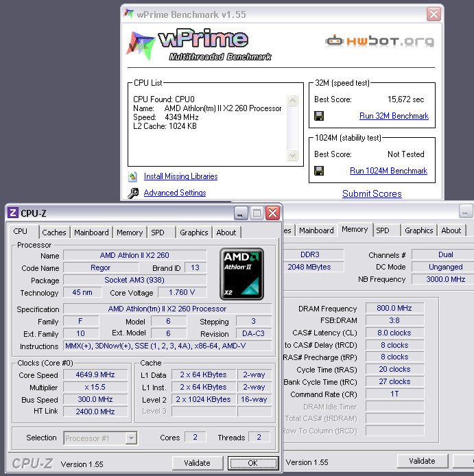
Task: Click the CPU-Z title bar Z icon
Action: tap(13, 213)
